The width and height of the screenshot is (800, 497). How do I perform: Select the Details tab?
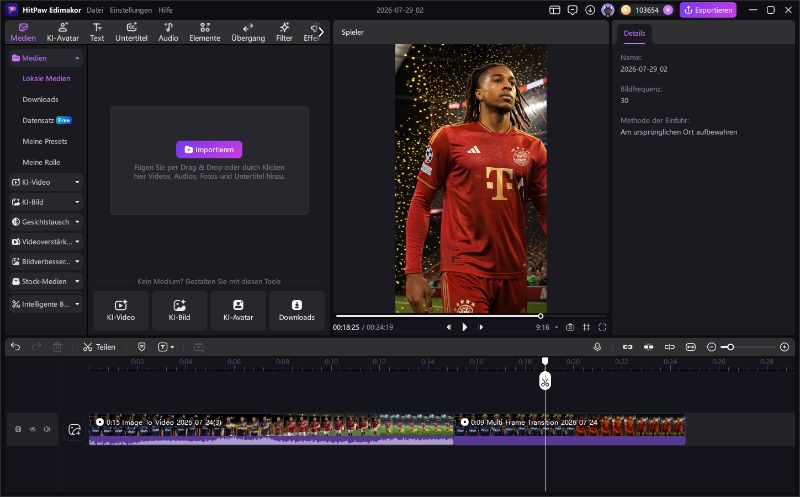634,33
